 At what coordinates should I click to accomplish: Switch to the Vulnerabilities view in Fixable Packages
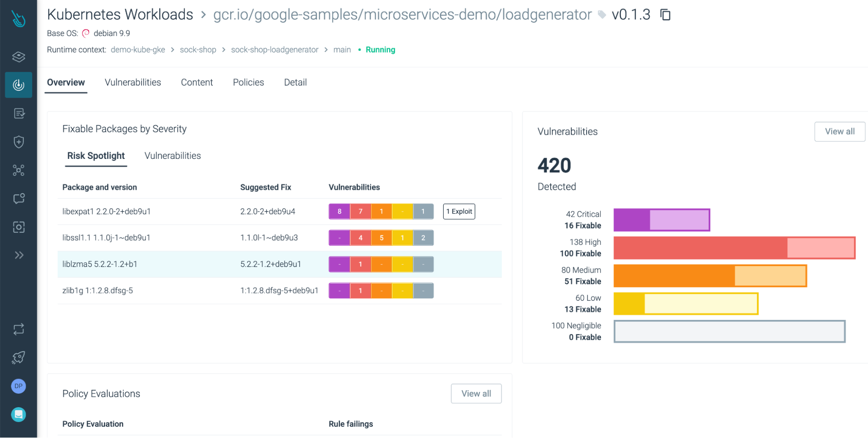click(x=172, y=156)
